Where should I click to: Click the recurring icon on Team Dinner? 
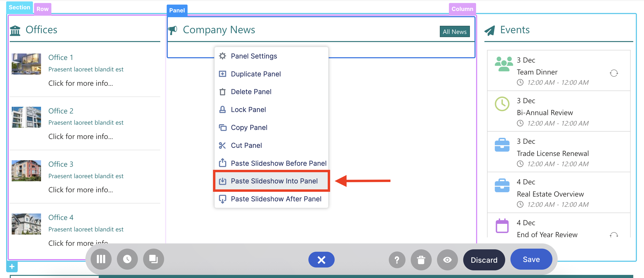(613, 73)
